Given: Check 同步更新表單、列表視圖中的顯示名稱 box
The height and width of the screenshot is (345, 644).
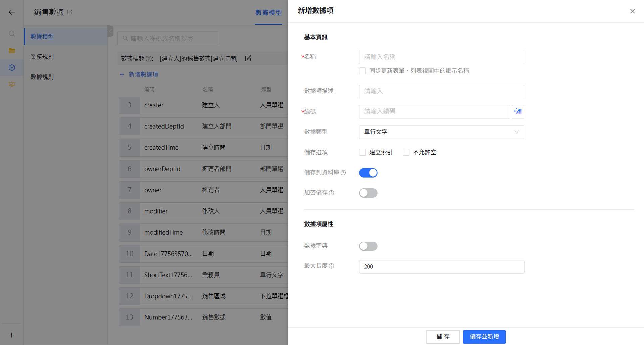Looking at the screenshot, I should pos(362,71).
